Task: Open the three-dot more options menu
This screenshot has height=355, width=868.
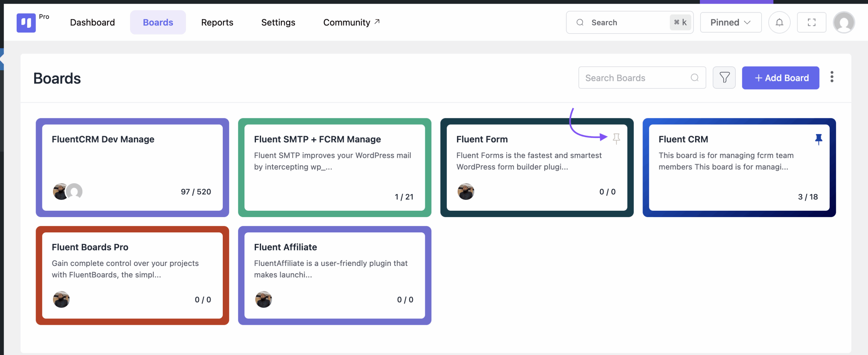Action: 832,77
